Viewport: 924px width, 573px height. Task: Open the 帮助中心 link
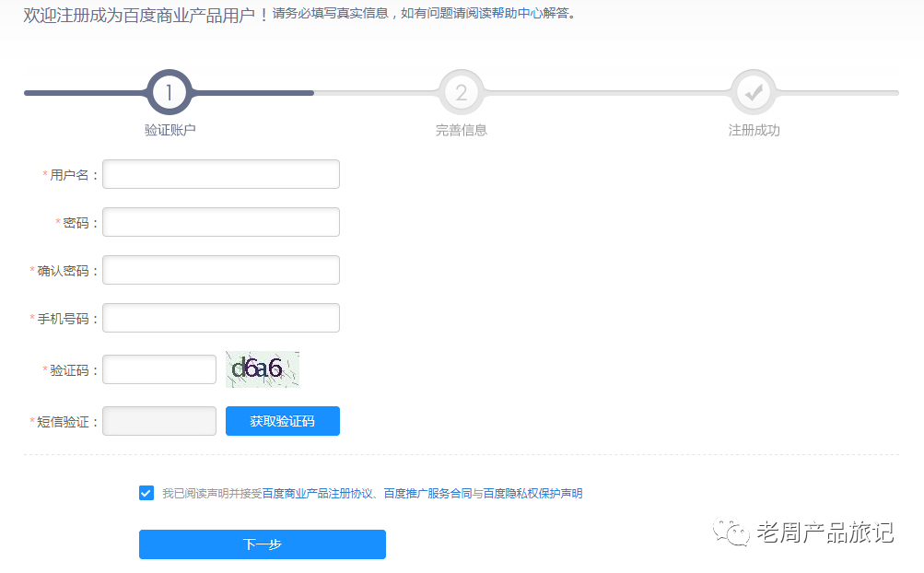click(x=517, y=14)
